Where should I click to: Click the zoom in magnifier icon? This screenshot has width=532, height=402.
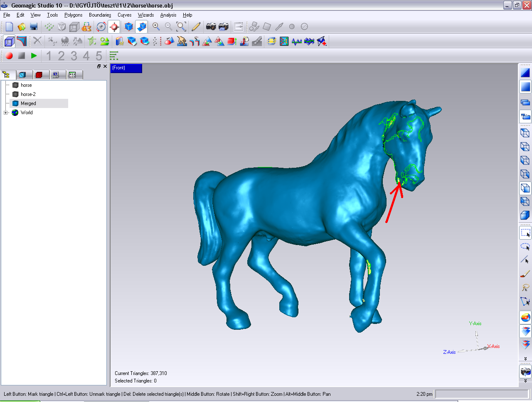coord(156,27)
